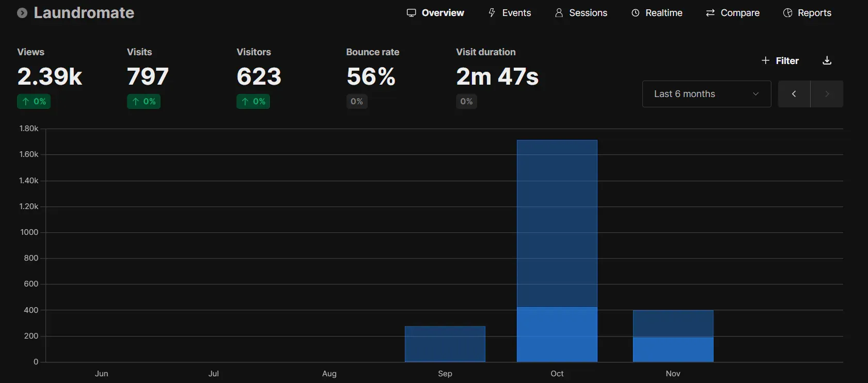Click the Laundromate website title
This screenshot has height=383, width=868.
(x=84, y=13)
